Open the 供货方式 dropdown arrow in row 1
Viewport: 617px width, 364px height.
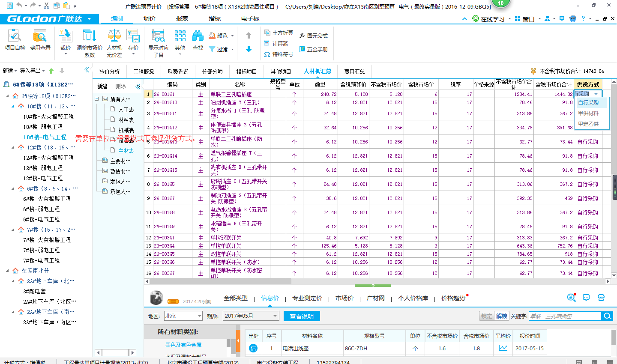[x=596, y=94]
